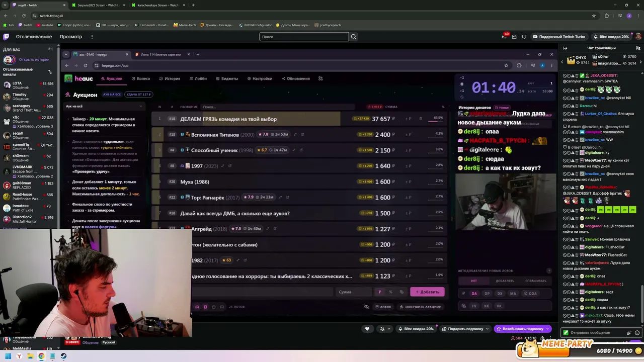This screenshot has height=362, width=644.
Task: Toggle the percent mode next to Сумма
Action: 390,292
